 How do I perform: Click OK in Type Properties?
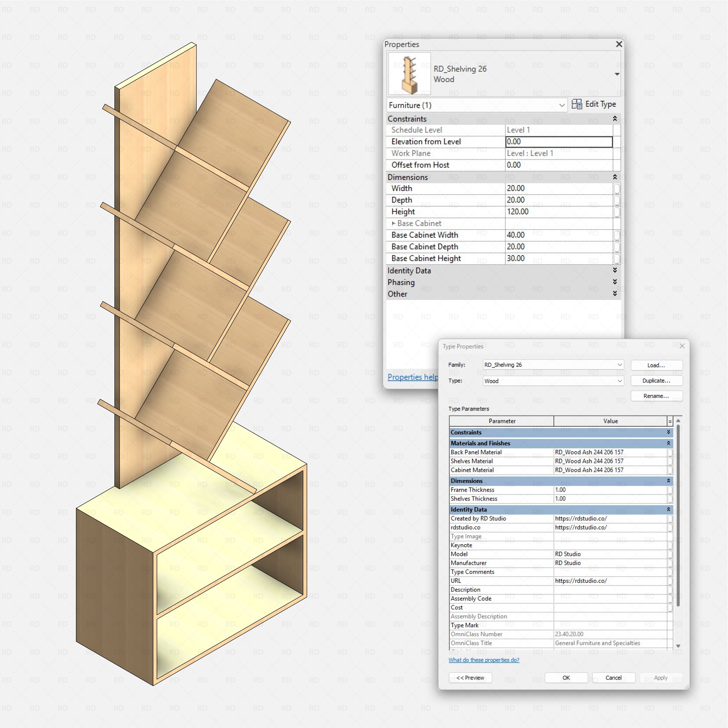point(566,678)
